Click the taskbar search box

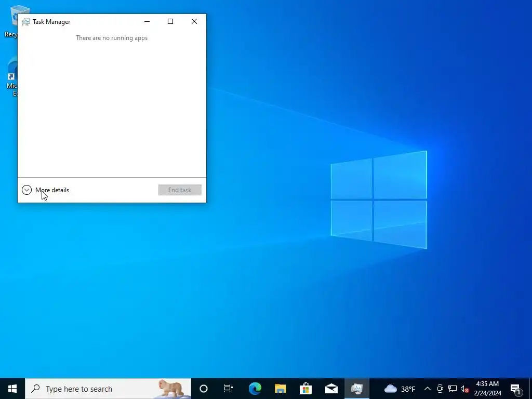[x=108, y=389]
